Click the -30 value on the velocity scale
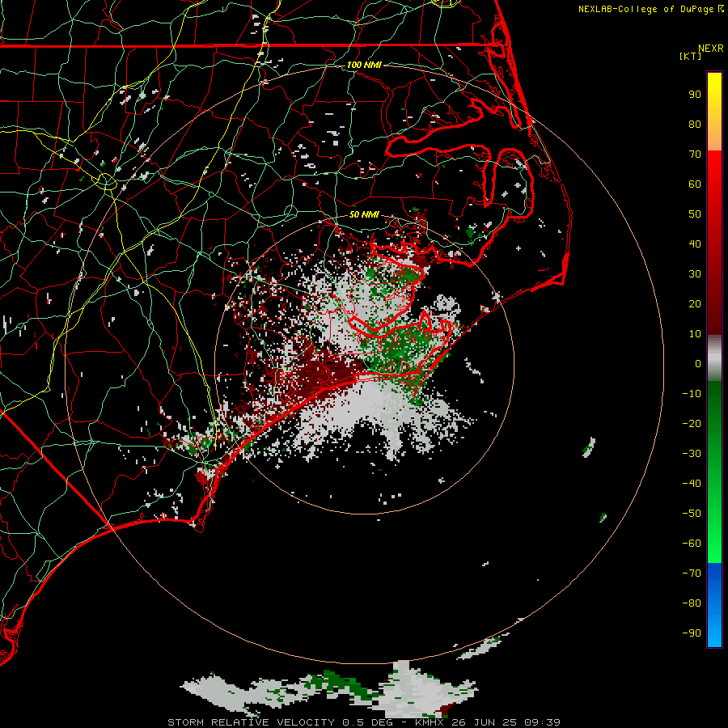The height and width of the screenshot is (728, 728). (692, 454)
